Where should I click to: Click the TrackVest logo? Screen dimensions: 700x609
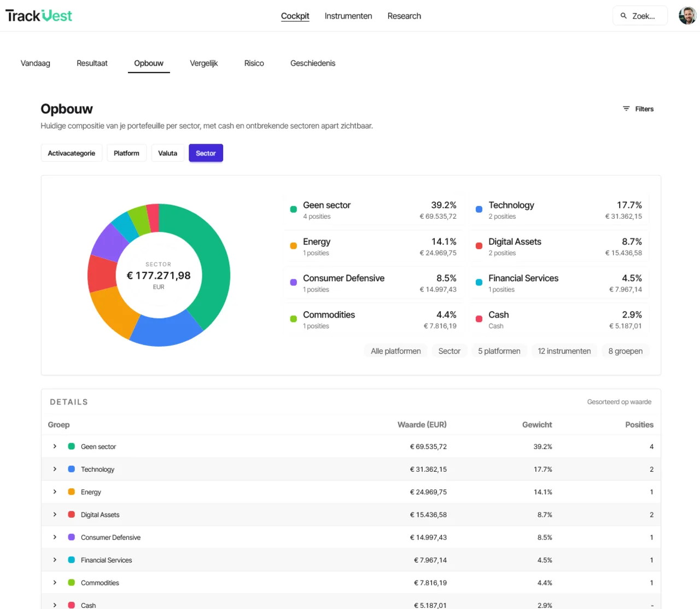coord(39,16)
